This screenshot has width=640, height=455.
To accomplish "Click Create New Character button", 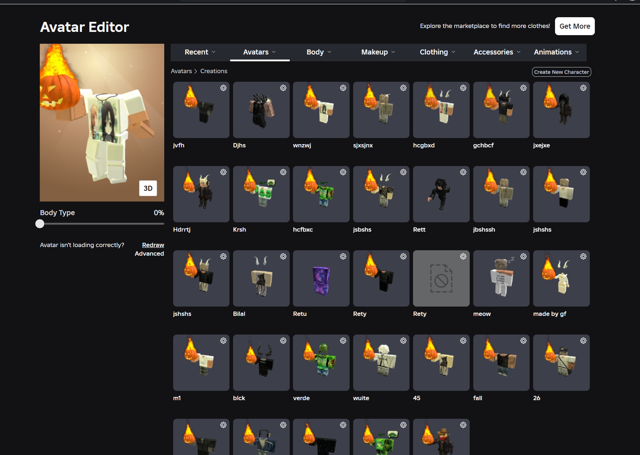I will pyautogui.click(x=562, y=72).
